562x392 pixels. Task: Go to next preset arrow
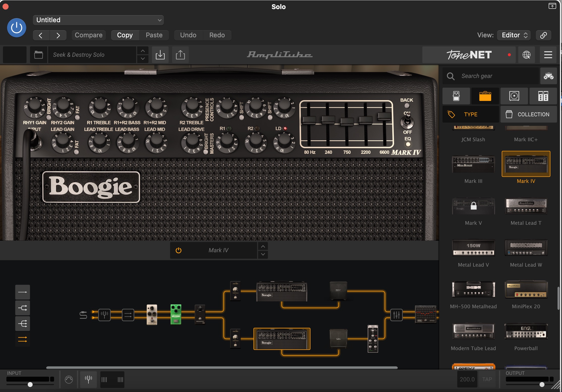58,35
